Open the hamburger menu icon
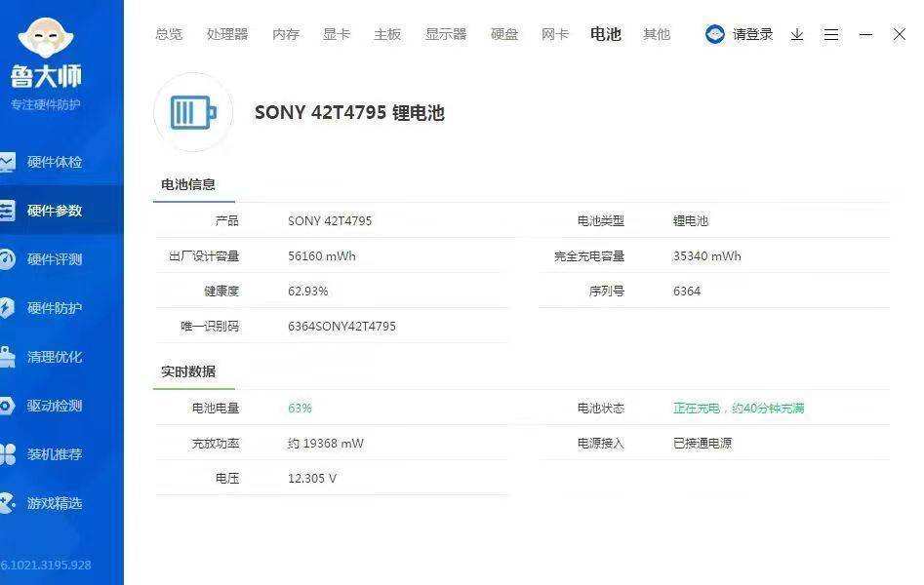This screenshot has height=585, width=924. point(831,35)
